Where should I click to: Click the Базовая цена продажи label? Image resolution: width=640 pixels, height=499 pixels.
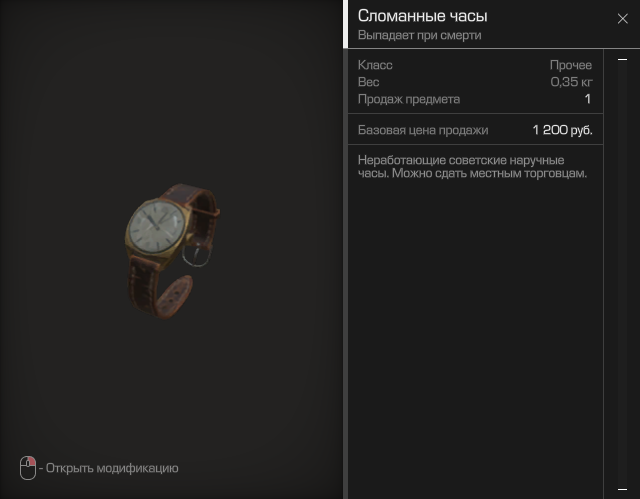pyautogui.click(x=423, y=130)
